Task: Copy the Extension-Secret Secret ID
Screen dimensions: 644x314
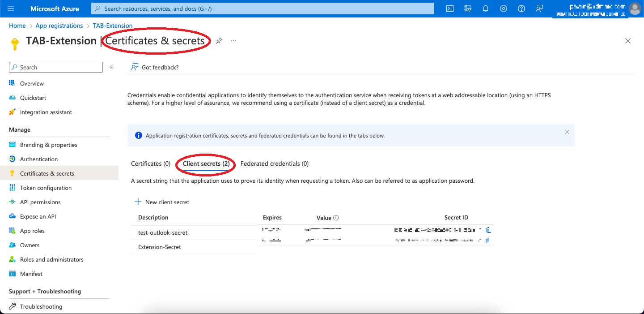Action: 487,241
